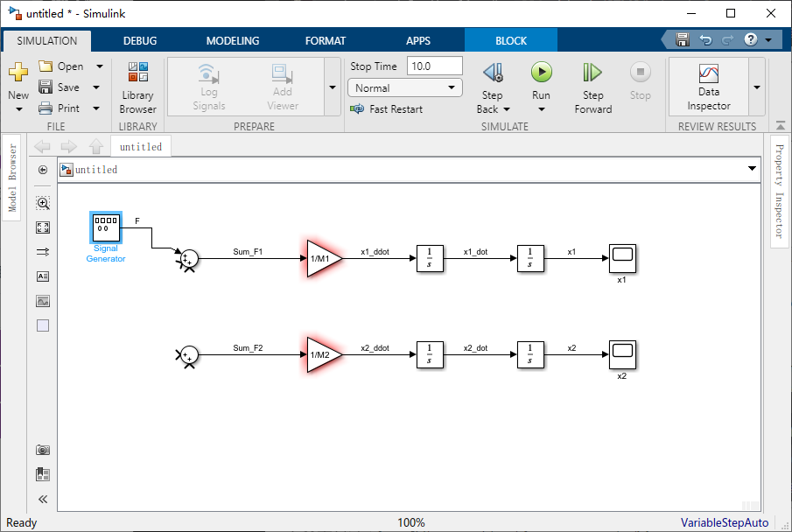The height and width of the screenshot is (532, 792).
Task: Undo the last action
Action: 705,40
